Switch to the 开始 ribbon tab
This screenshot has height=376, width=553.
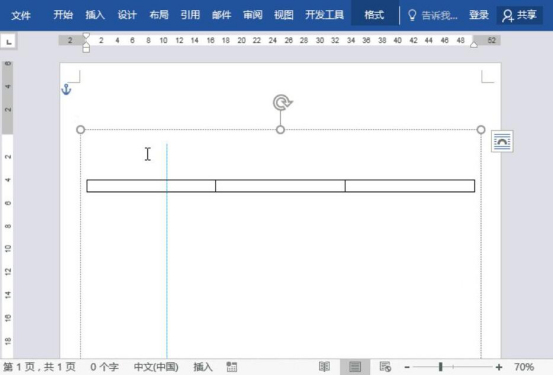[x=63, y=15]
